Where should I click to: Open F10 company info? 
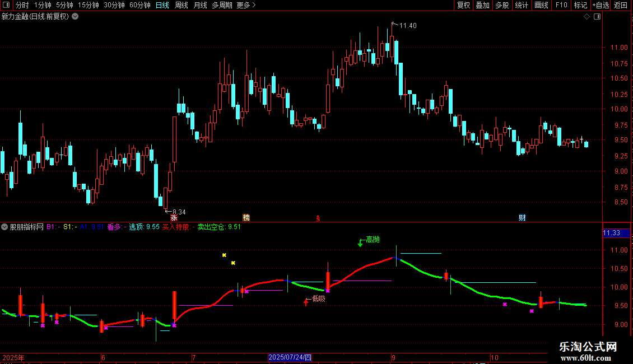click(x=561, y=5)
